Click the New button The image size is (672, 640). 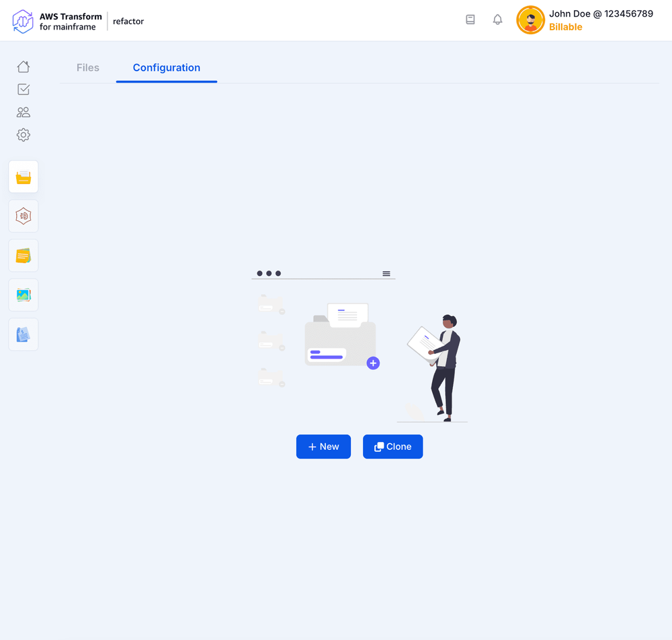(x=324, y=447)
